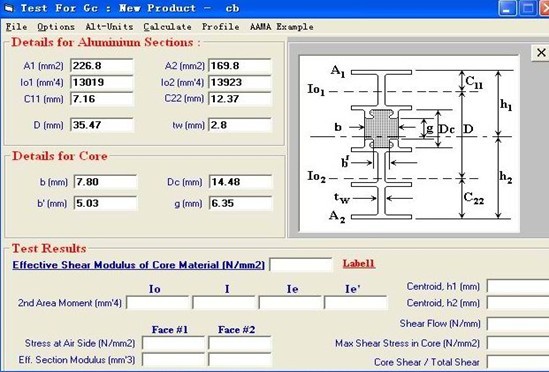This screenshot has width=549, height=372.
Task: Select the Dc (mm) input field
Action: coord(241,182)
